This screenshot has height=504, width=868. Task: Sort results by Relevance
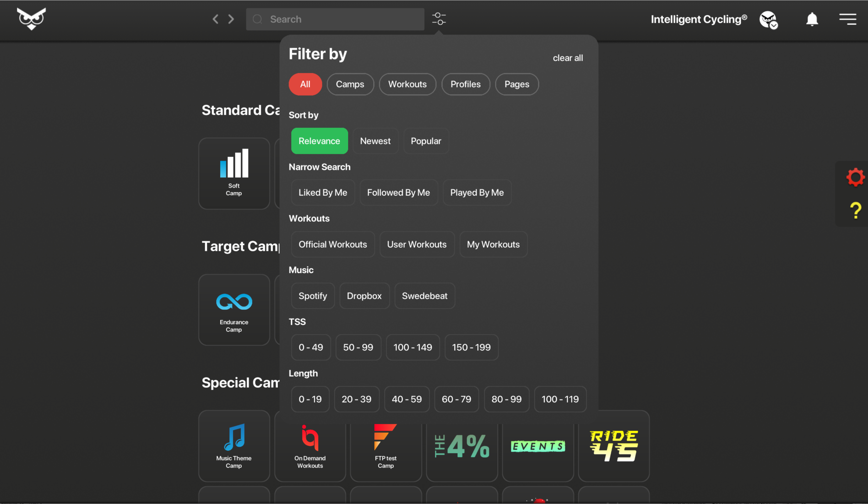319,141
